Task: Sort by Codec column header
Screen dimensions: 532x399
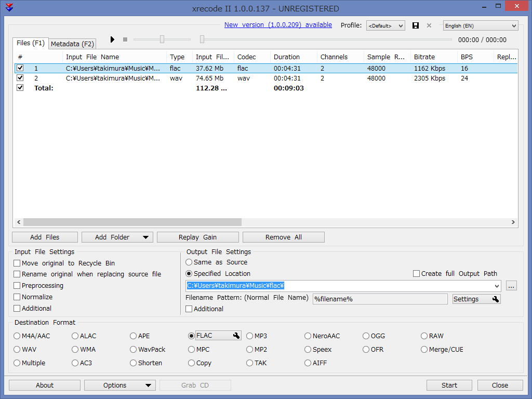Action: [x=252, y=57]
